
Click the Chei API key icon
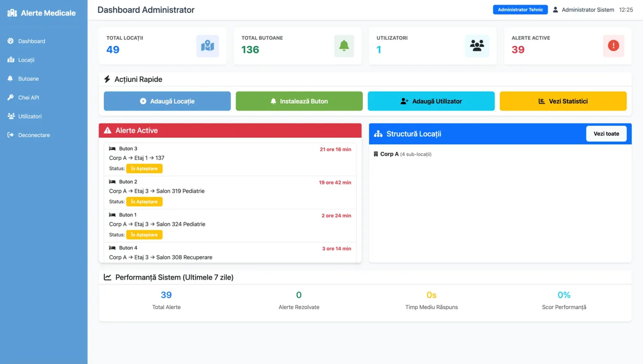[x=10, y=98]
